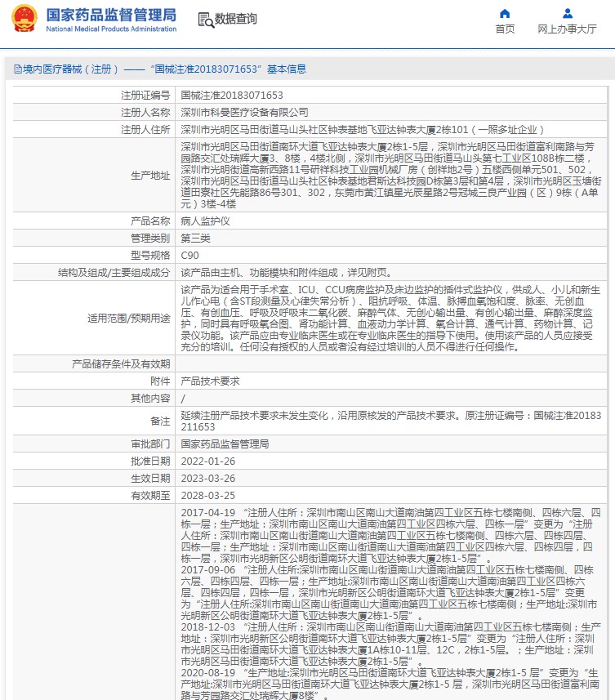Click the 生效日期 label

point(150,479)
